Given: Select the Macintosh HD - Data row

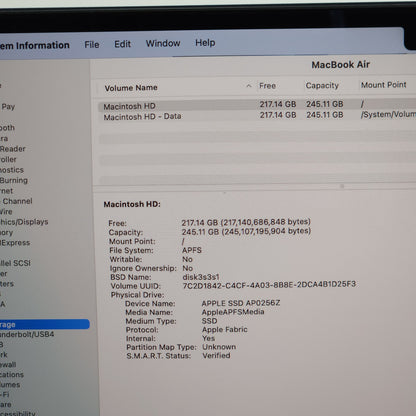Looking at the screenshot, I should (257, 116).
